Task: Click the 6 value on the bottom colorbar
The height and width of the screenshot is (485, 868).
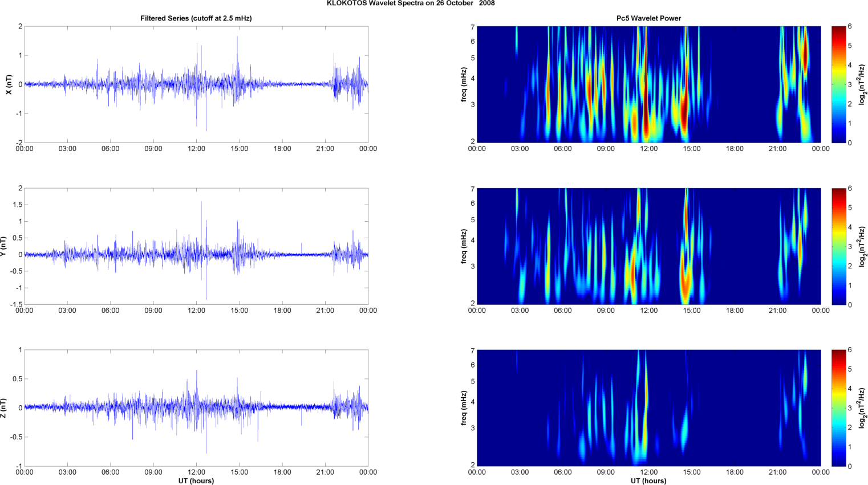Action: click(850, 350)
